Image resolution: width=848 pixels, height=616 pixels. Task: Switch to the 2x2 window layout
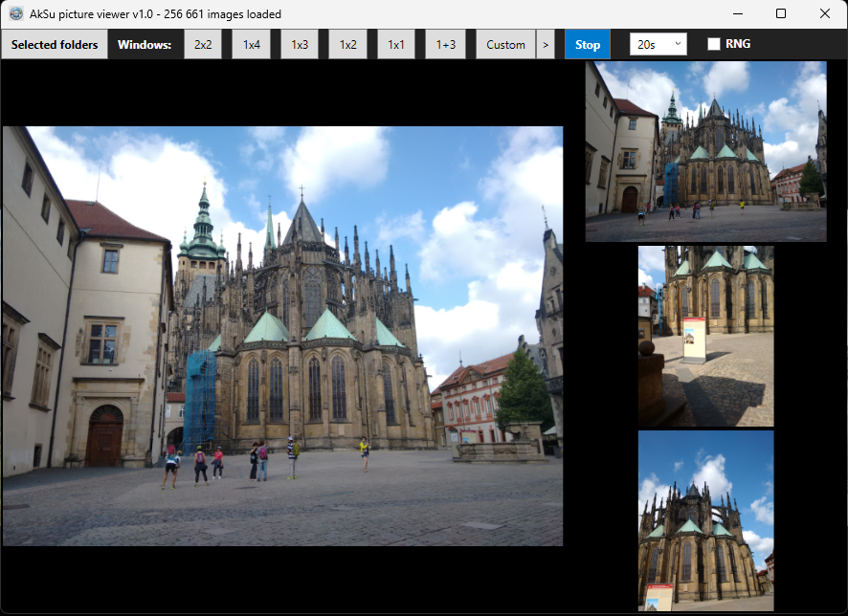click(x=203, y=44)
